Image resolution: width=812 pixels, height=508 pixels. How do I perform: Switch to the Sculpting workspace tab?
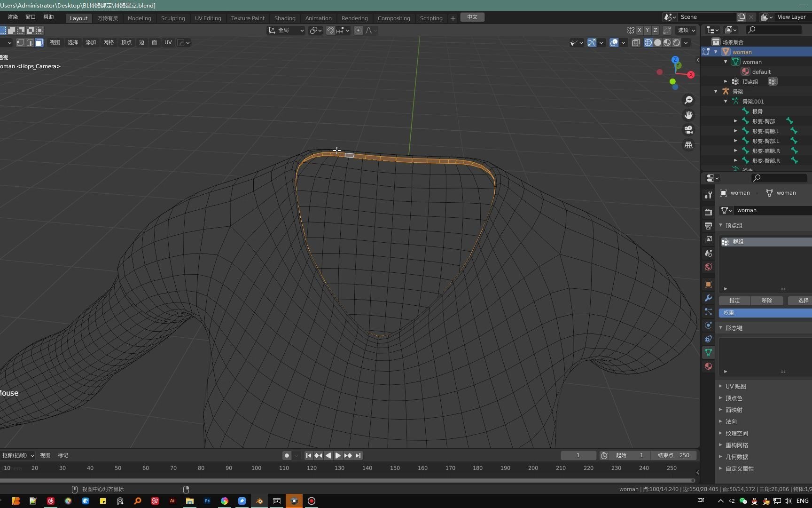tap(173, 18)
